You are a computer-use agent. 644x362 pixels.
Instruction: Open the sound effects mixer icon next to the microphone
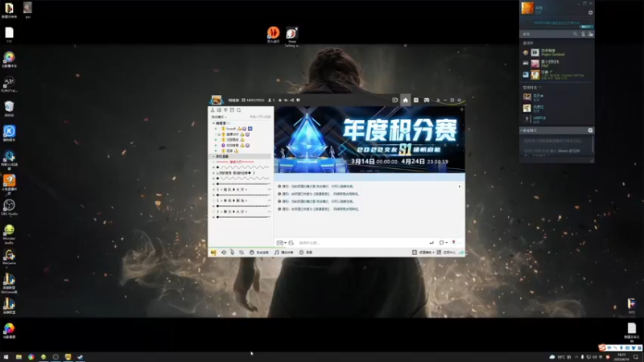coord(242,253)
